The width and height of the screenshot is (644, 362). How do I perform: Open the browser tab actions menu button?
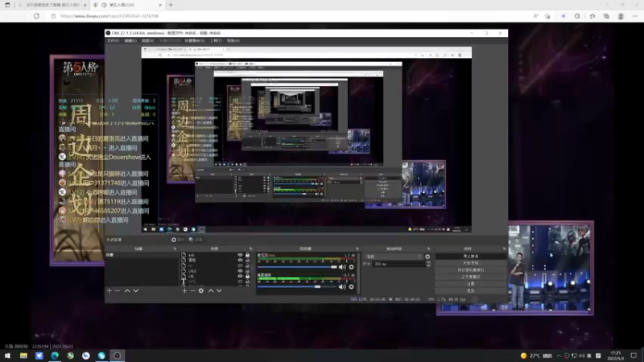(x=7, y=5)
